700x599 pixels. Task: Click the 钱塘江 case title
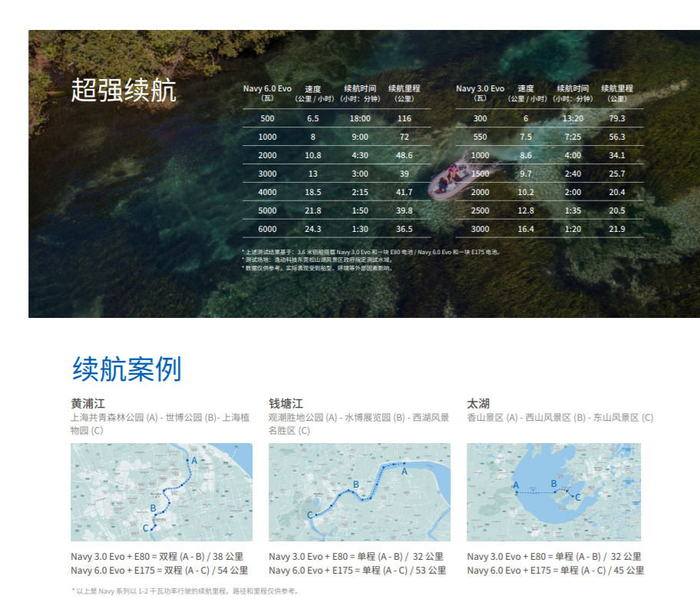[x=286, y=404]
